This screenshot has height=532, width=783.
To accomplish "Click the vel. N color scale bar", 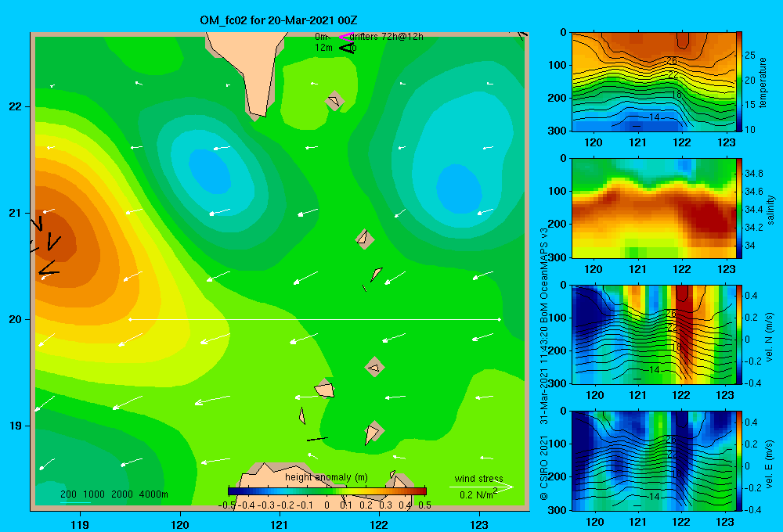I will [739, 334].
